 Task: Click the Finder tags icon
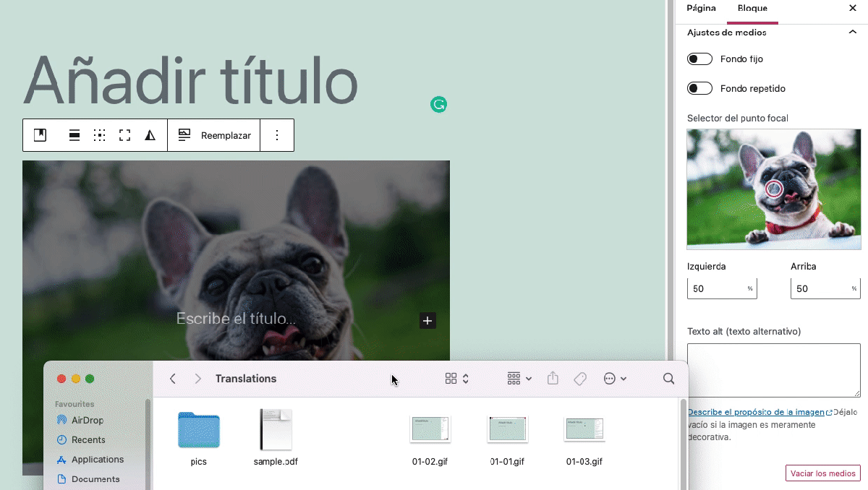click(580, 379)
